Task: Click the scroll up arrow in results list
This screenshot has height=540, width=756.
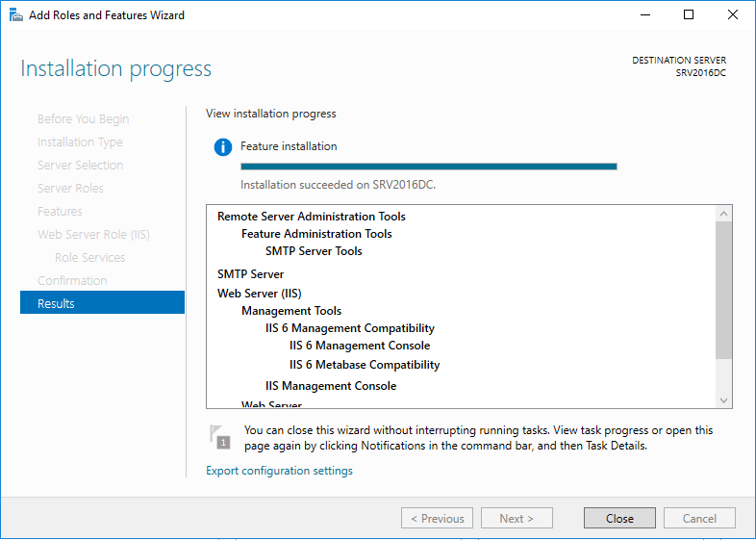Action: 724,214
